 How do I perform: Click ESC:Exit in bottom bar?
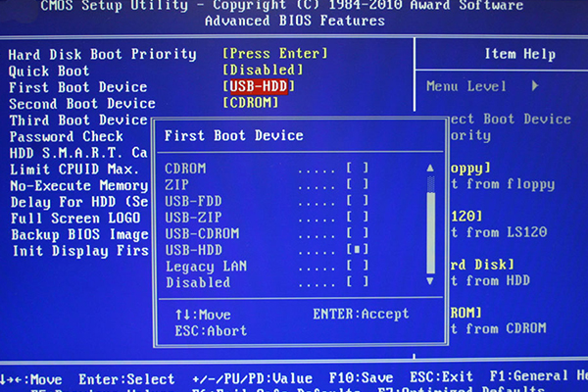pyautogui.click(x=441, y=376)
